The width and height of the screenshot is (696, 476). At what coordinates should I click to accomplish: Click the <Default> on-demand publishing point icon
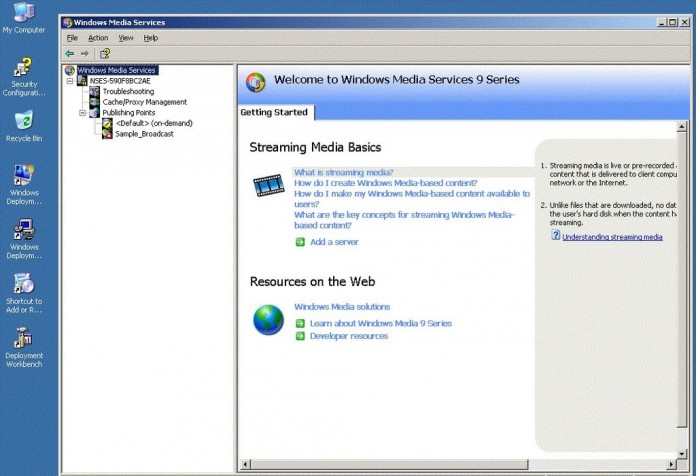click(107, 123)
